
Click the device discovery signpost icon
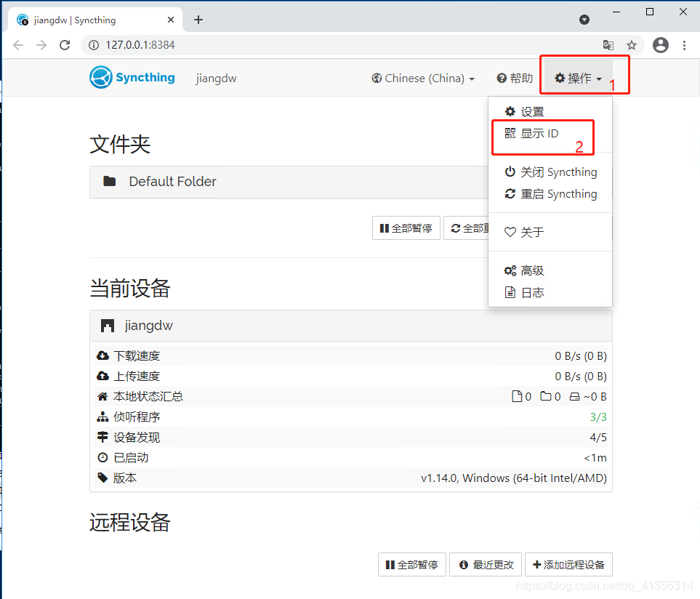click(x=102, y=437)
